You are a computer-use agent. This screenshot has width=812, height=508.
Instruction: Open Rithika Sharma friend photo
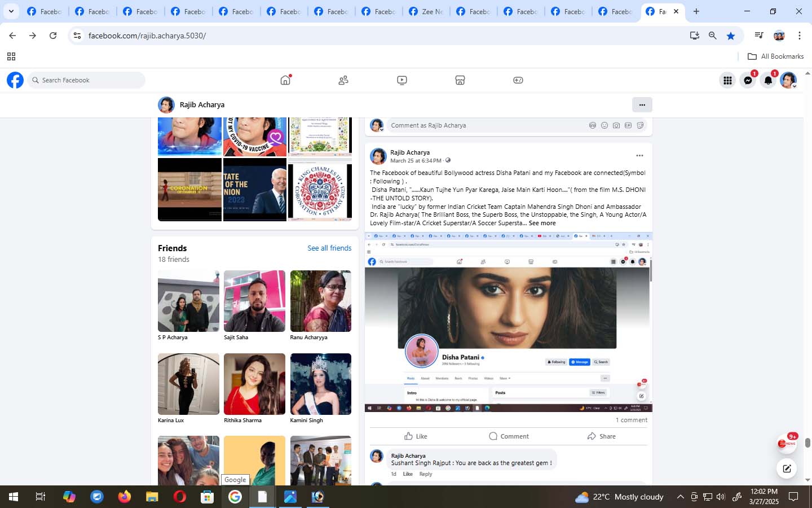point(254,384)
